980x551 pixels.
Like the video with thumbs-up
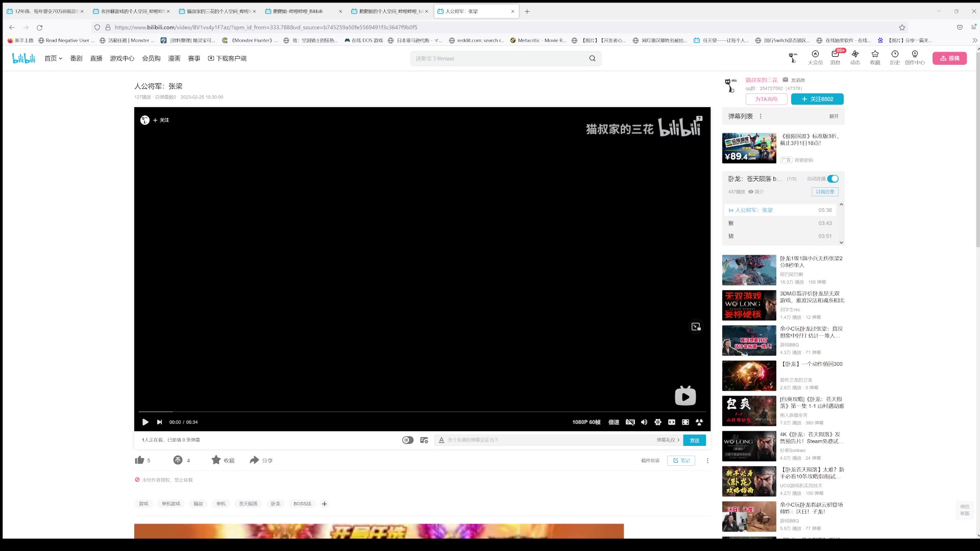pos(139,460)
